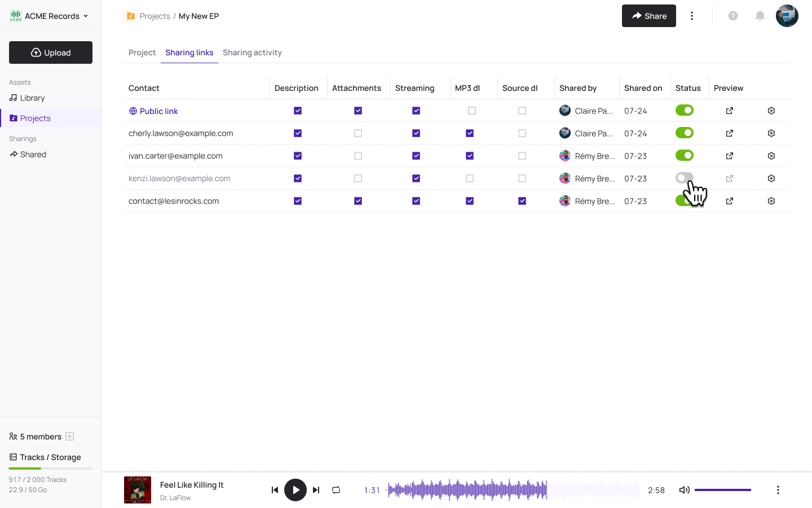
Task: Open settings gear for cherly.lawson row
Action: pos(771,133)
